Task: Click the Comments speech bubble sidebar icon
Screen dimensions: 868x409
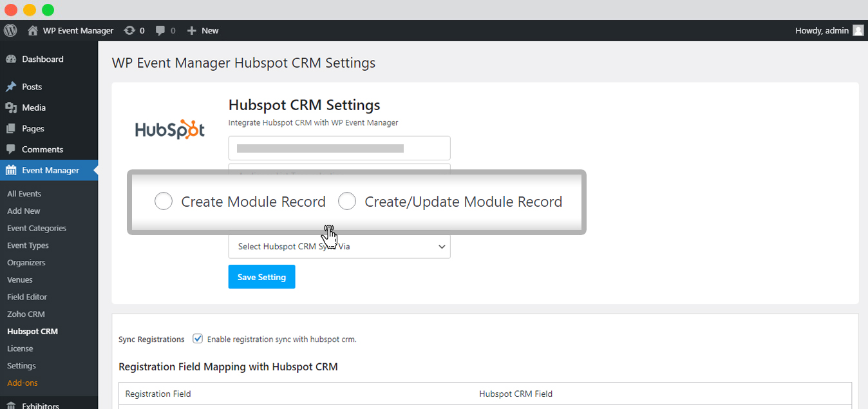Action: point(11,149)
